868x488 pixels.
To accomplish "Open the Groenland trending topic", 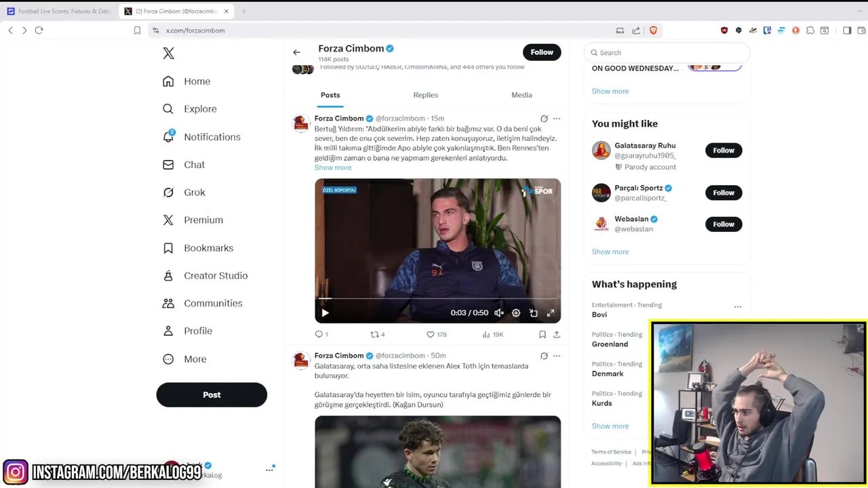I will [x=610, y=344].
